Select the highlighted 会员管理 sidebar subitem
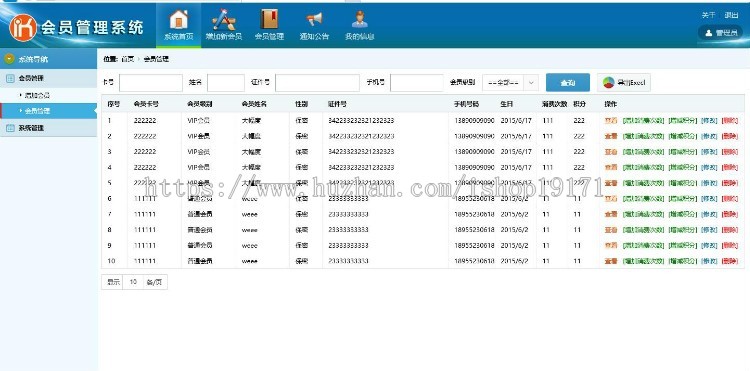This screenshot has width=750, height=371. (48, 110)
